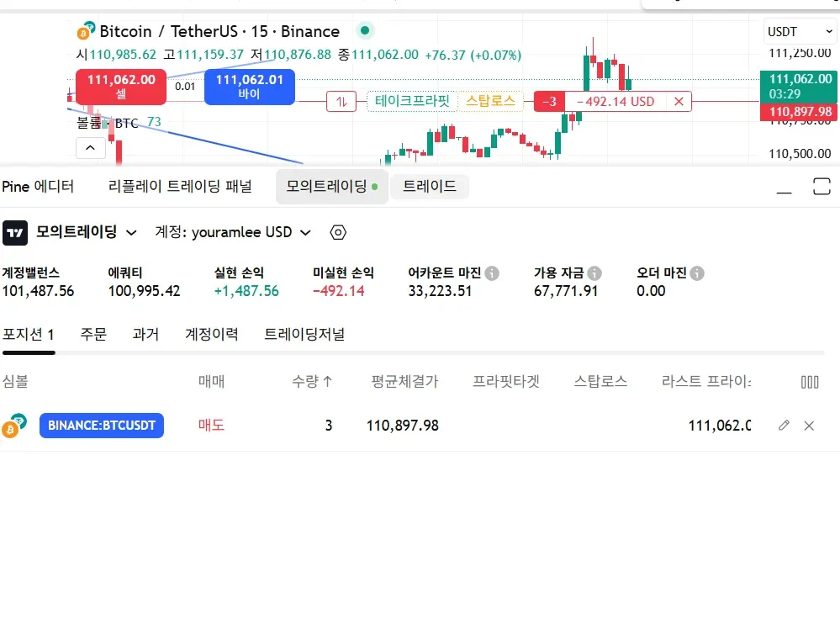Click the -3 position quantity label

point(549,101)
